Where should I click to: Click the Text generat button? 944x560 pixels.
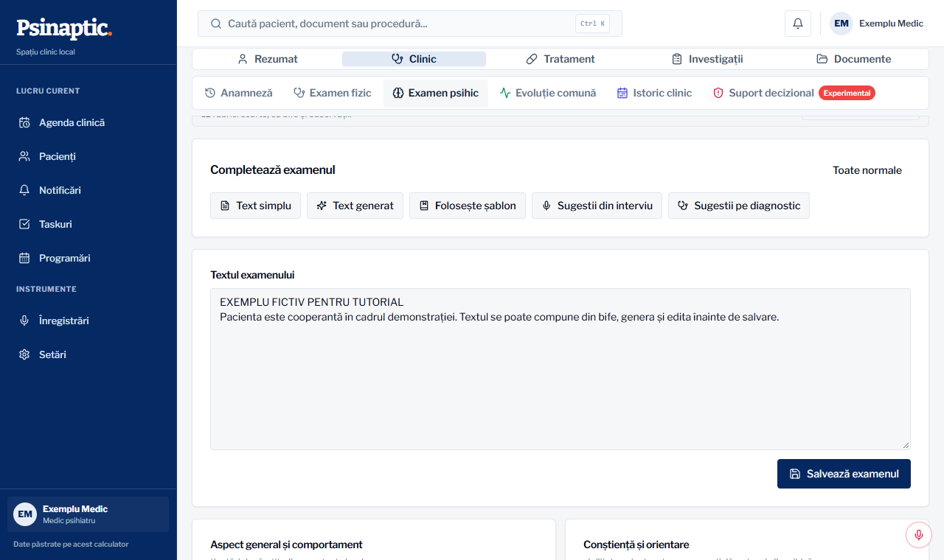click(x=355, y=206)
